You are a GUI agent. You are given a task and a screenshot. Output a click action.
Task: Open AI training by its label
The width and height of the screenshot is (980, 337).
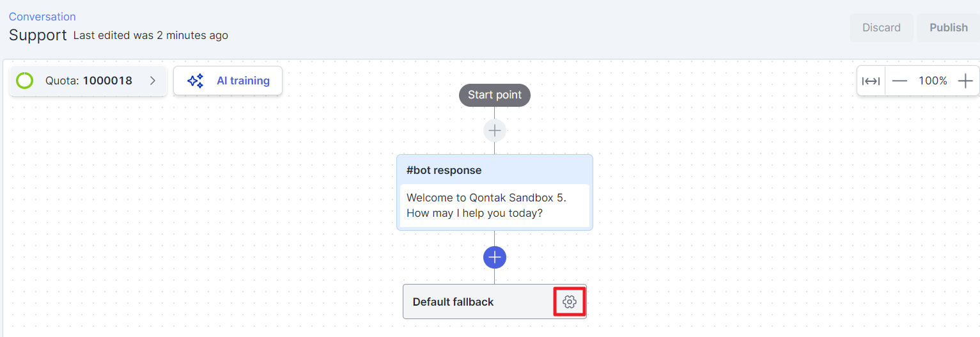(x=243, y=81)
